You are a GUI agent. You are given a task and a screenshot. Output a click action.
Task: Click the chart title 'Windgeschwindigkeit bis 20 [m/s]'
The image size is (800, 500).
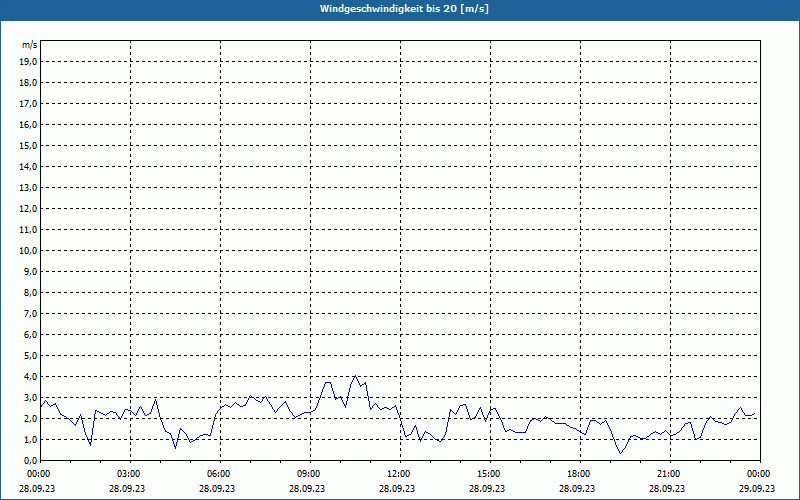(404, 9)
